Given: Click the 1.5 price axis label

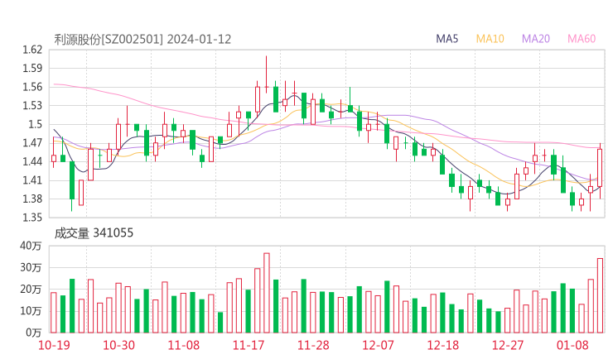Looking at the screenshot, I should coord(35,124).
